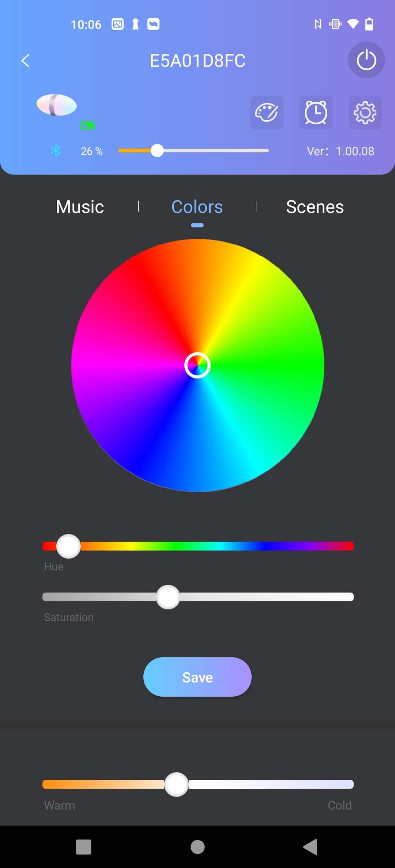395x868 pixels.
Task: Click the brightness slider handle
Action: tap(157, 151)
